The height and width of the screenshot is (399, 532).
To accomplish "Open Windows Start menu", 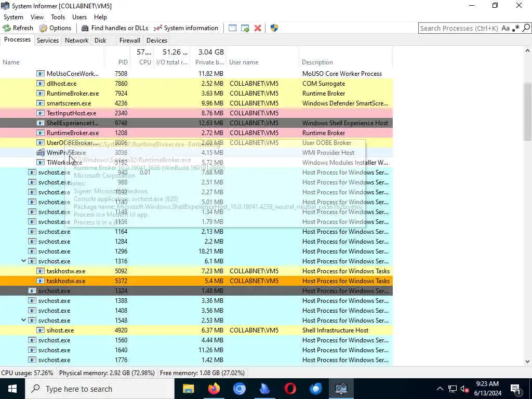I will point(12,389).
